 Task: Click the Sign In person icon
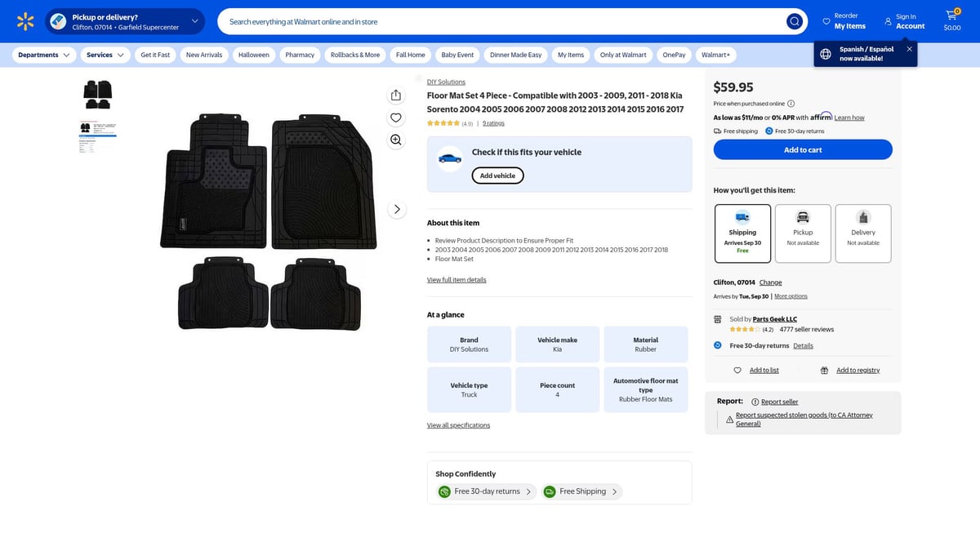(x=888, y=21)
